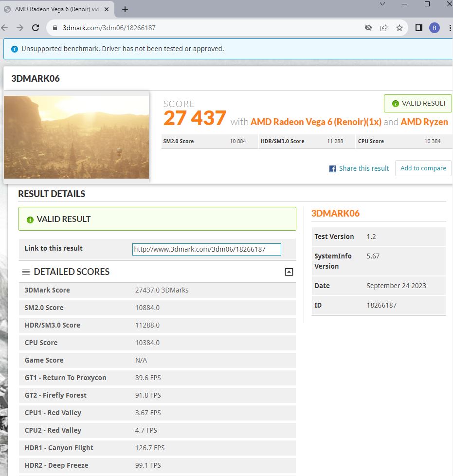The width and height of the screenshot is (453, 476).
Task: Click the CPU Score value 10 384
Action: point(433,141)
